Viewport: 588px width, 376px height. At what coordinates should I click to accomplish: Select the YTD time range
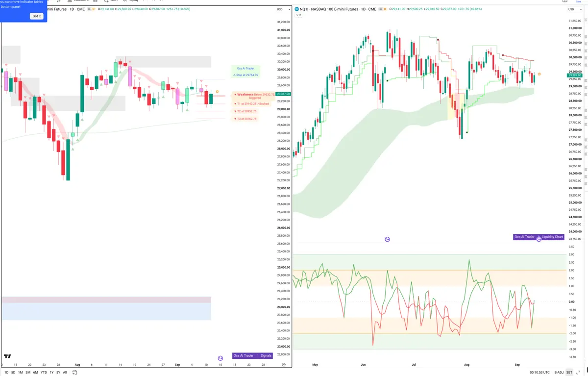click(44, 373)
